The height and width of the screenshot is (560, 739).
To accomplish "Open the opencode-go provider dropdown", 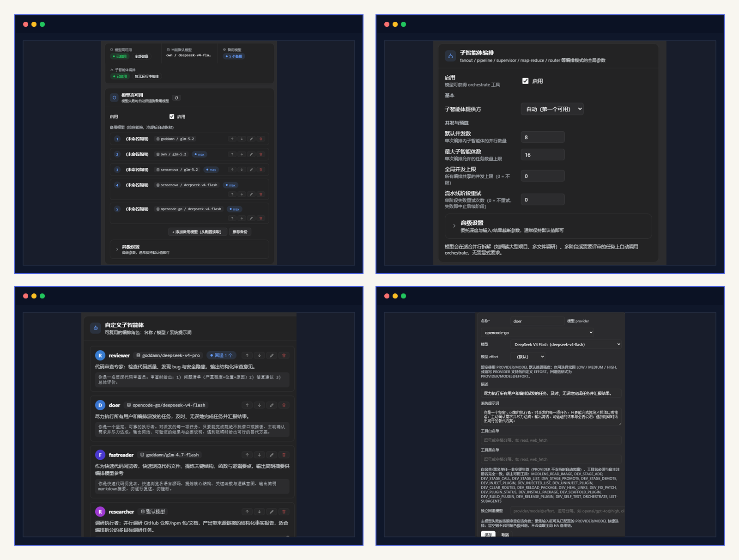I will pyautogui.click(x=538, y=333).
